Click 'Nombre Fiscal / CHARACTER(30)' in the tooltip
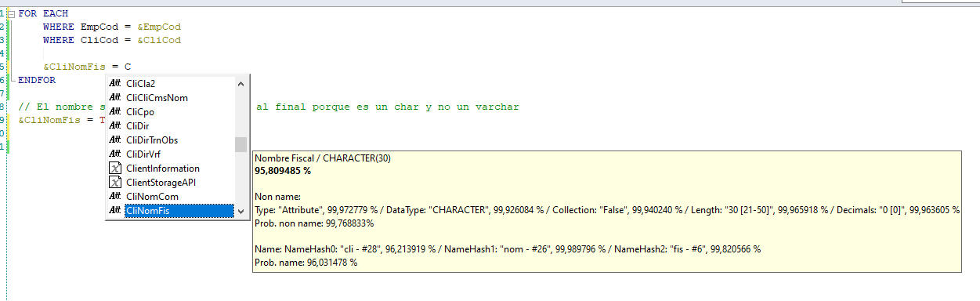The height and width of the screenshot is (301, 980). tap(323, 158)
